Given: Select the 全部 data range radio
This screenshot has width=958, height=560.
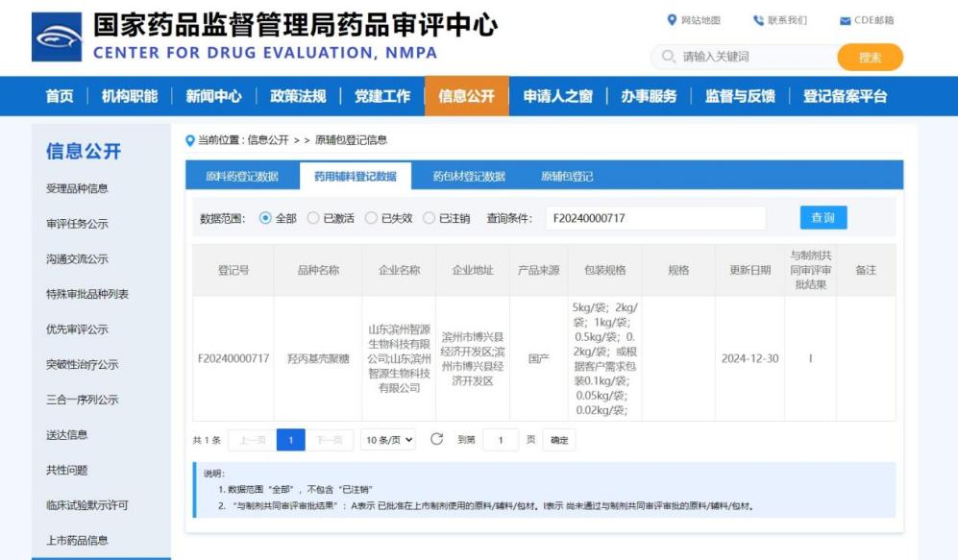Looking at the screenshot, I should [x=266, y=218].
